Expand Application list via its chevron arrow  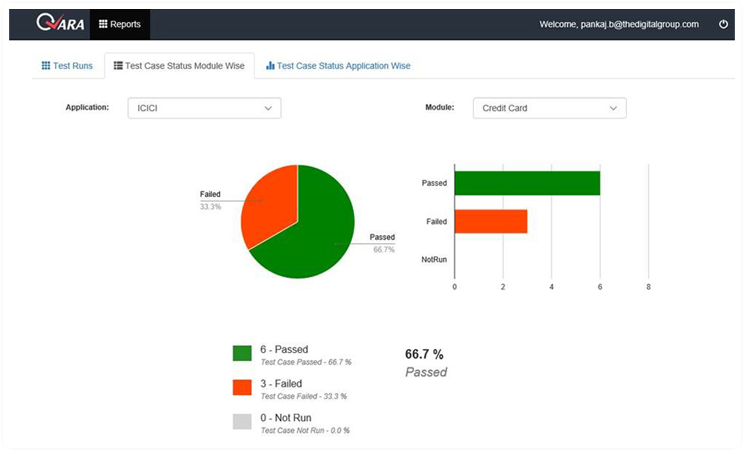click(x=268, y=108)
